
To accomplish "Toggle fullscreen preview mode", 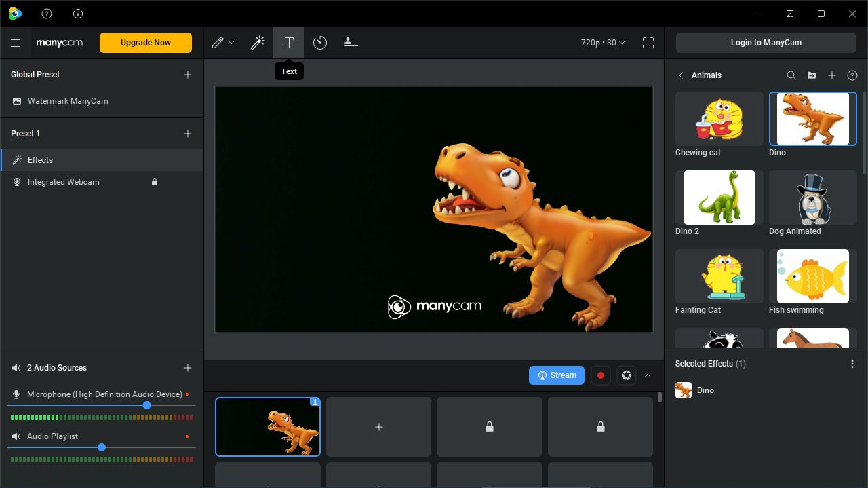I will pos(648,43).
